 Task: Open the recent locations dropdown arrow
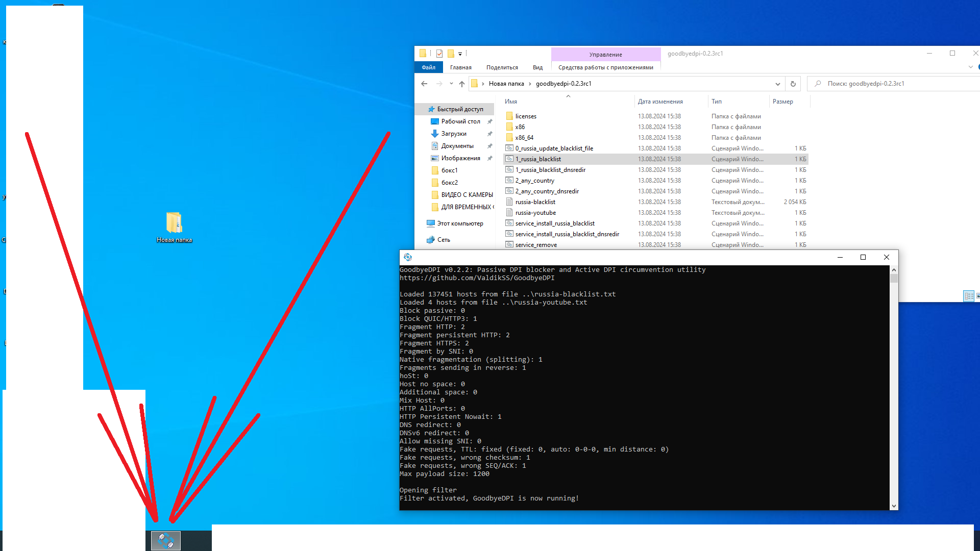pos(451,84)
